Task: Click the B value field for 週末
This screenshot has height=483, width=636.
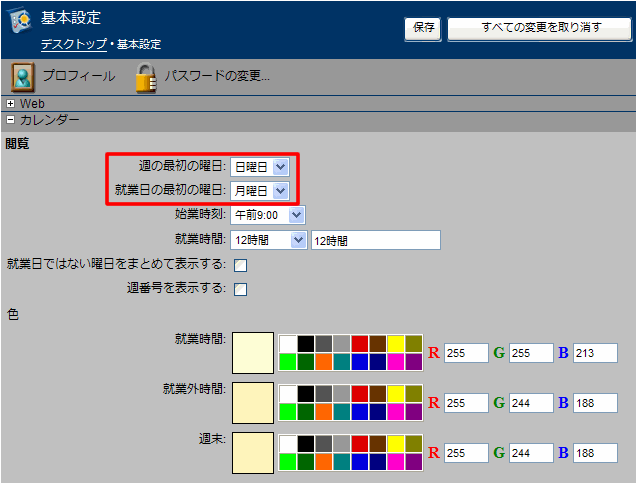Action: pos(595,453)
